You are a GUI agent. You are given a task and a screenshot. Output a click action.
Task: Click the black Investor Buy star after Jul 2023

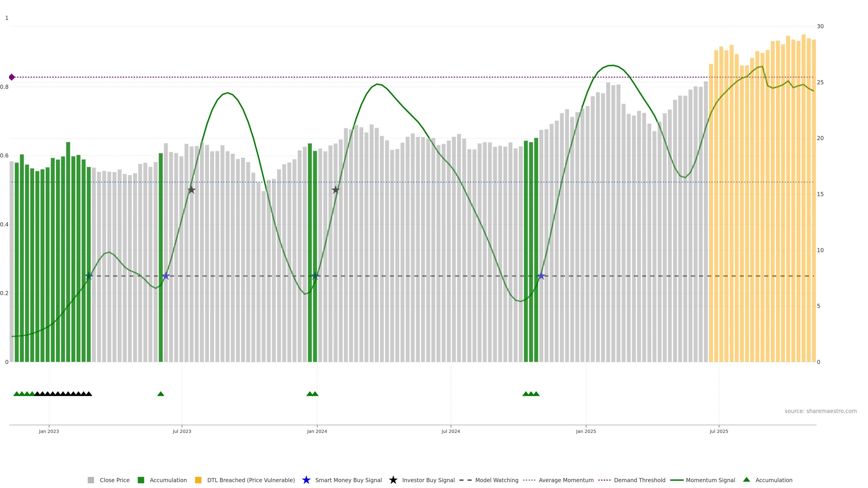pos(191,190)
